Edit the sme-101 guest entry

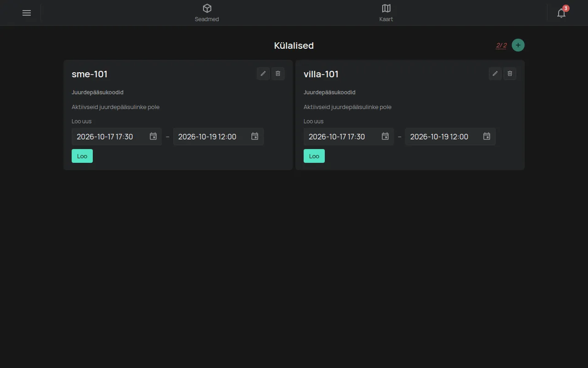(263, 74)
